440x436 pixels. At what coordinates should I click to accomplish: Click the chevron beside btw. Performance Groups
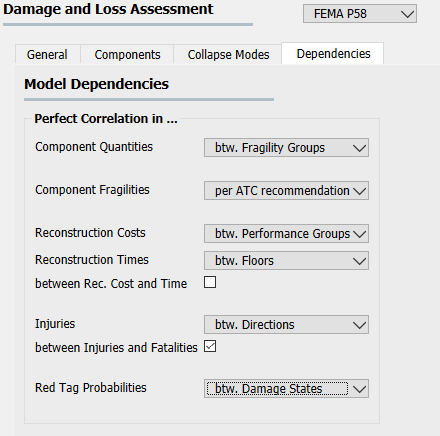pyautogui.click(x=359, y=234)
